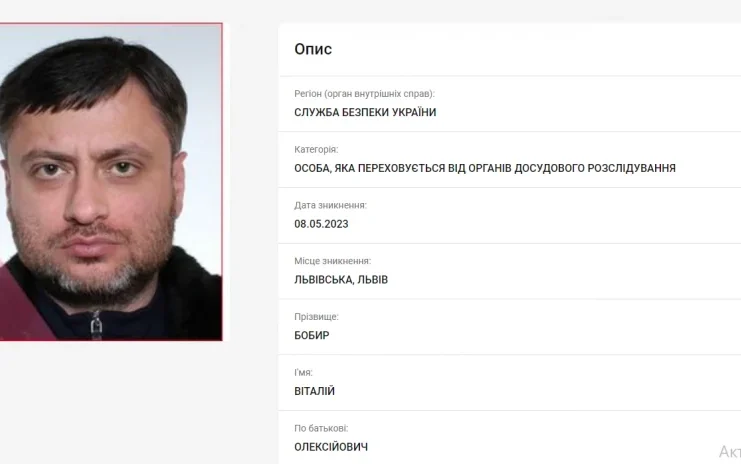Viewport: 741px width, 464px height.
Task: Select the Ім'я field label
Action: pos(303,372)
